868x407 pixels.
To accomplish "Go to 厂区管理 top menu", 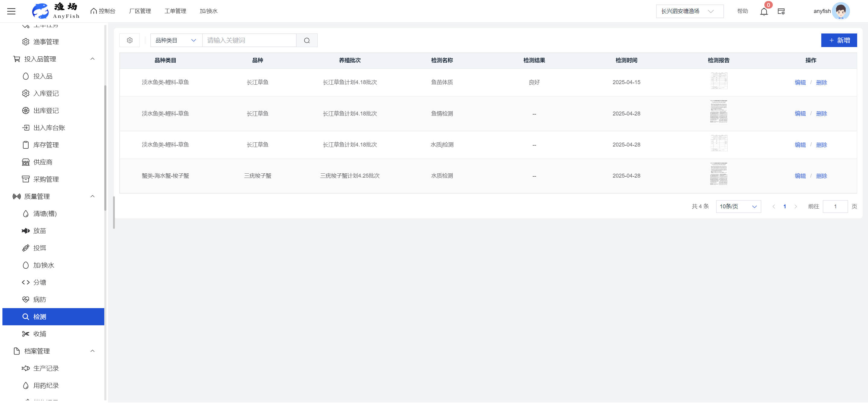I will pos(140,11).
